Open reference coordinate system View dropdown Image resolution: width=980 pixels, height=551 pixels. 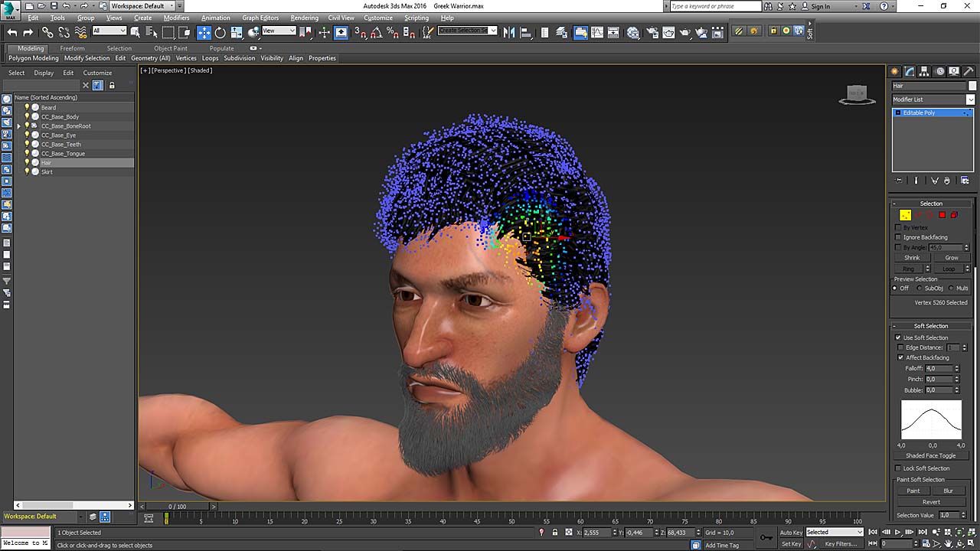[279, 31]
